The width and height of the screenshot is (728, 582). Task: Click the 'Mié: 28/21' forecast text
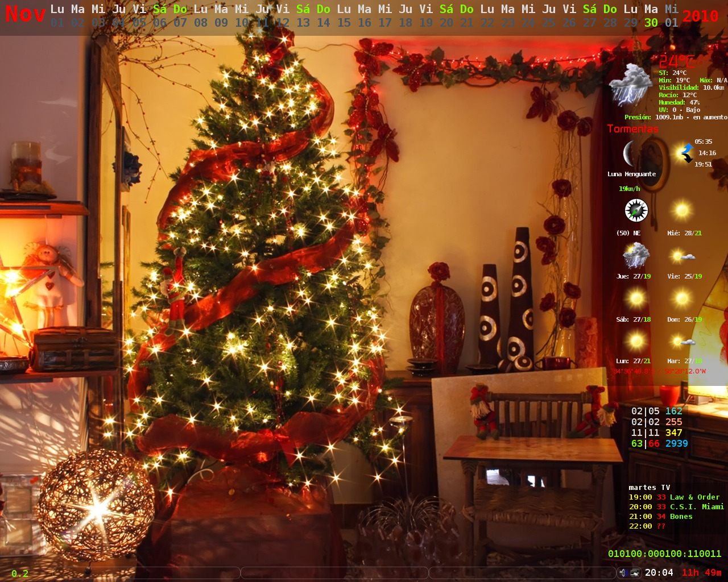click(x=684, y=233)
